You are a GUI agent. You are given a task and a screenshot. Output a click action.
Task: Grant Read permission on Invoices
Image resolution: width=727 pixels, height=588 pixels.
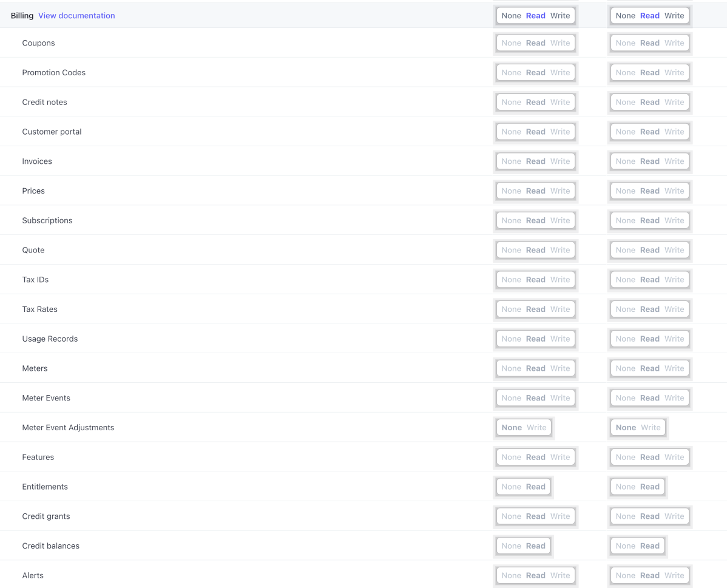[x=535, y=161]
